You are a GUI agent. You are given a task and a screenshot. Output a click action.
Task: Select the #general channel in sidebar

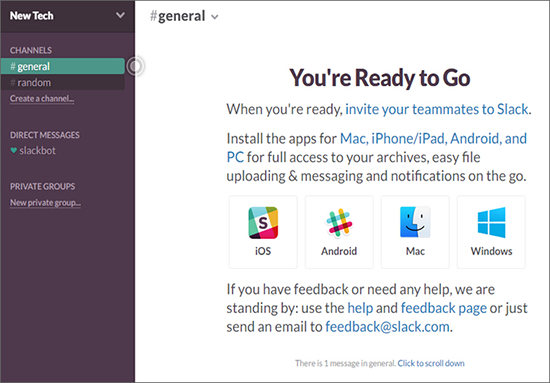[x=63, y=66]
